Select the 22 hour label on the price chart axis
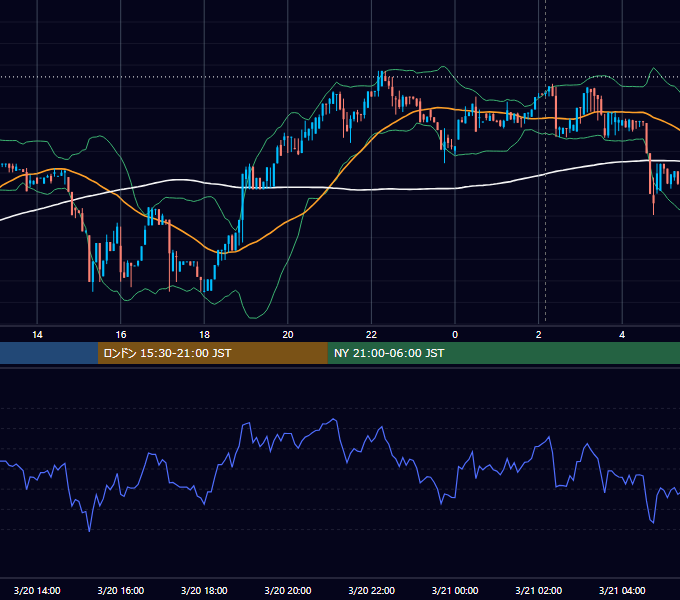The image size is (680, 600). [x=371, y=335]
